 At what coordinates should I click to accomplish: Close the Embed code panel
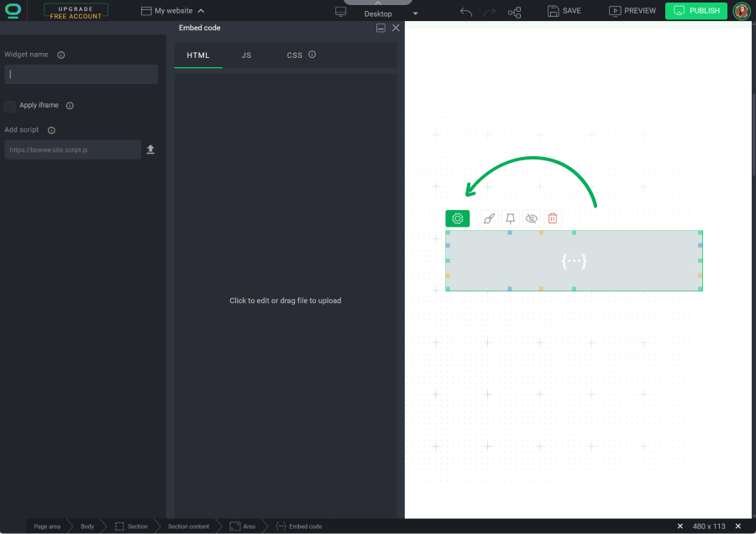[396, 28]
